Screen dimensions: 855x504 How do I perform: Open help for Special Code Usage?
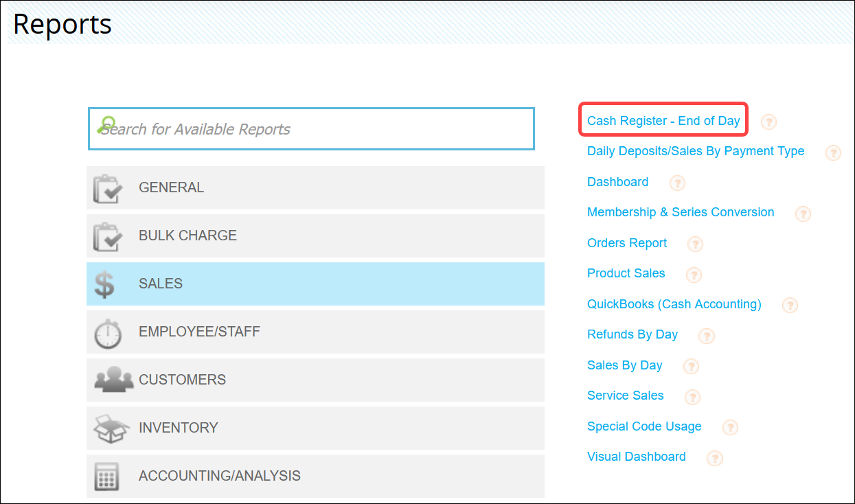coord(730,427)
